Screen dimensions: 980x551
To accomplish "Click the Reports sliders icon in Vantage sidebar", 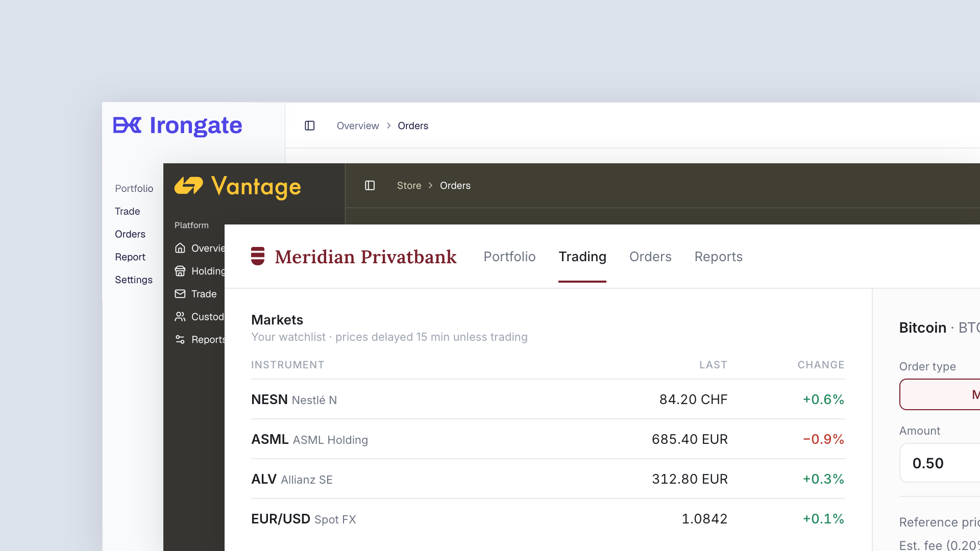I will point(180,340).
